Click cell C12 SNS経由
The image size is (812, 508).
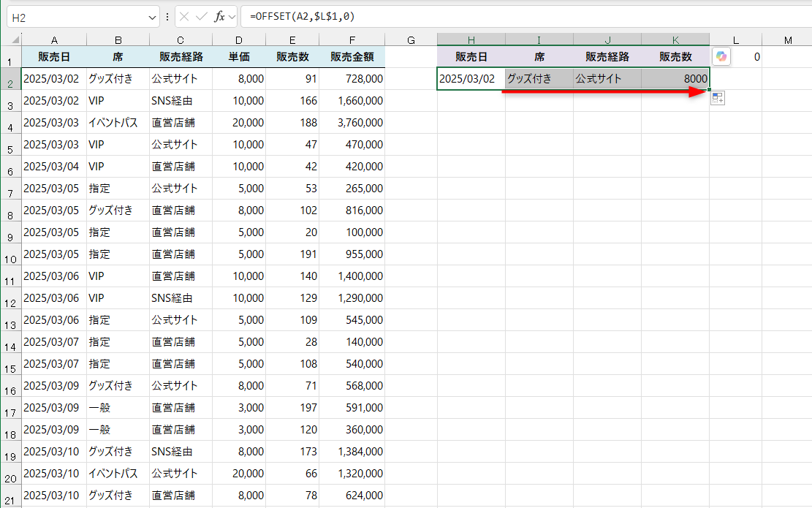pos(181,298)
